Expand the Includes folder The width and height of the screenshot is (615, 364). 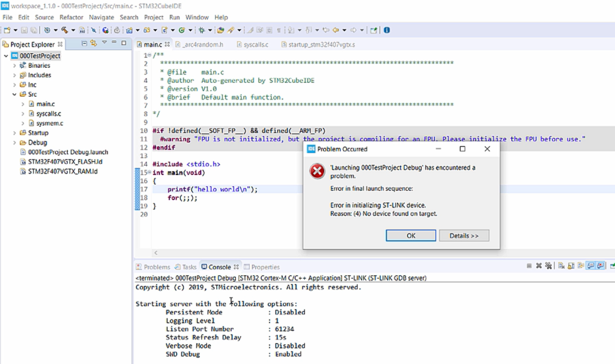coord(14,75)
